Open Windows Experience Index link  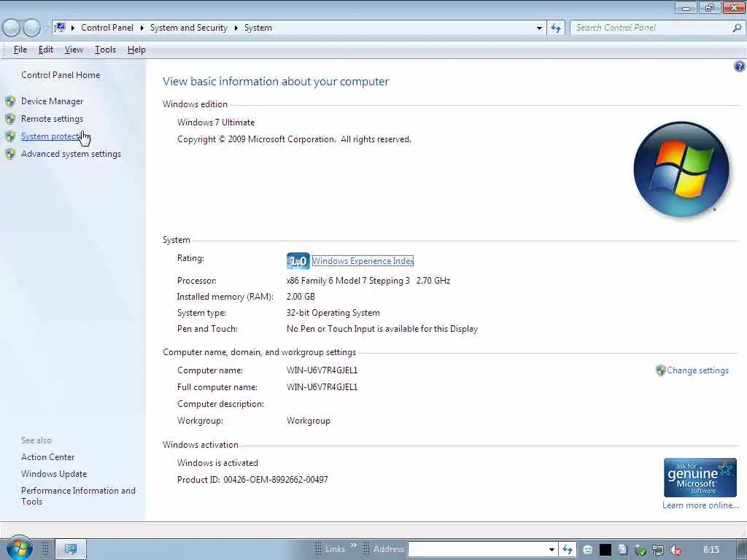(363, 261)
